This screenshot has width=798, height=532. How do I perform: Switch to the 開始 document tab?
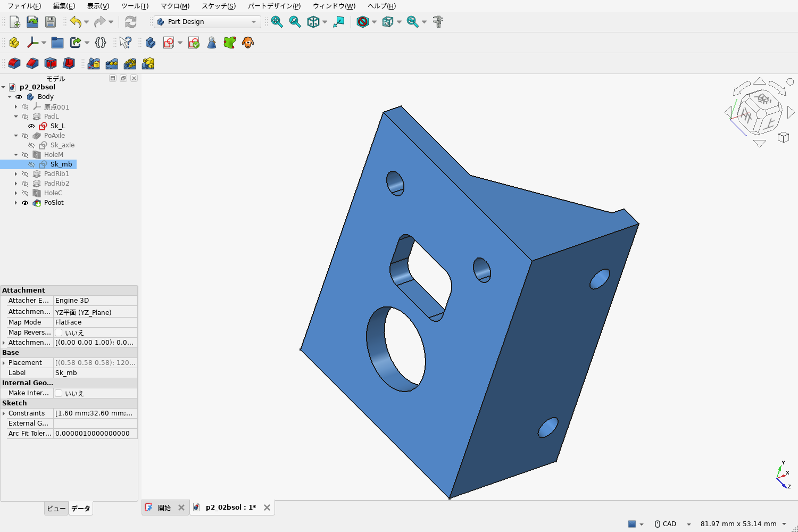click(x=164, y=508)
